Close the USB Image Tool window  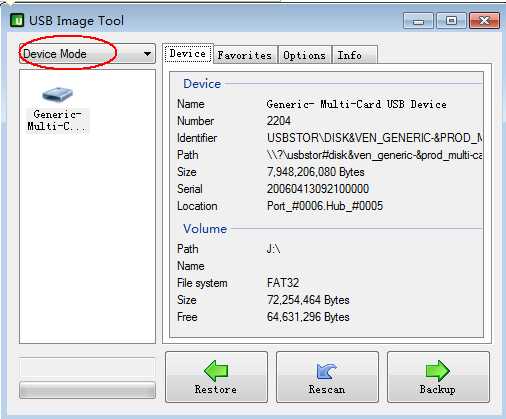pyautogui.click(x=484, y=21)
